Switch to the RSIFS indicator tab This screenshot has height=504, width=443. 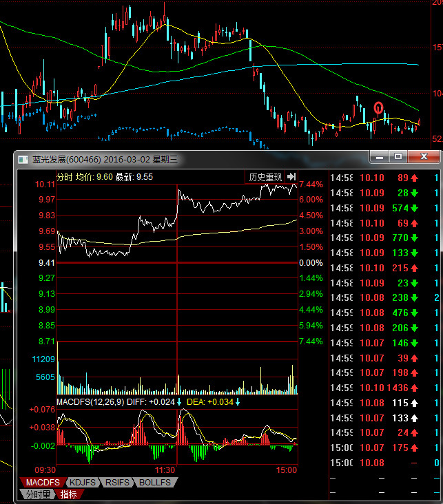pyautogui.click(x=117, y=482)
